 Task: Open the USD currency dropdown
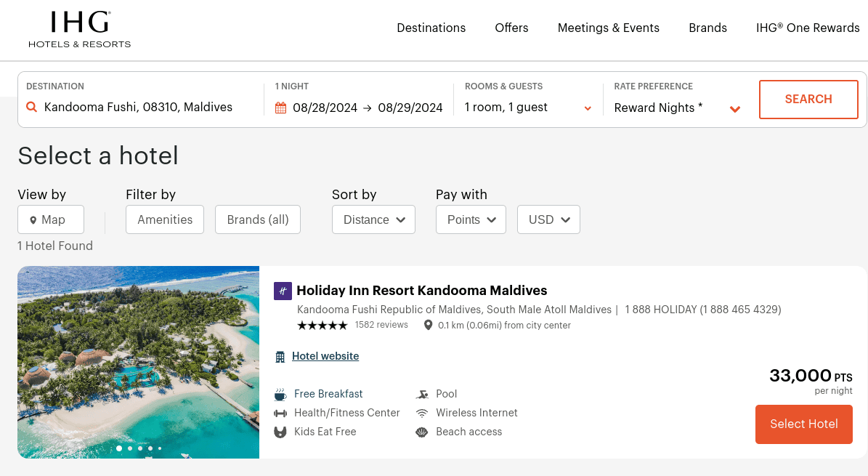[x=548, y=219]
